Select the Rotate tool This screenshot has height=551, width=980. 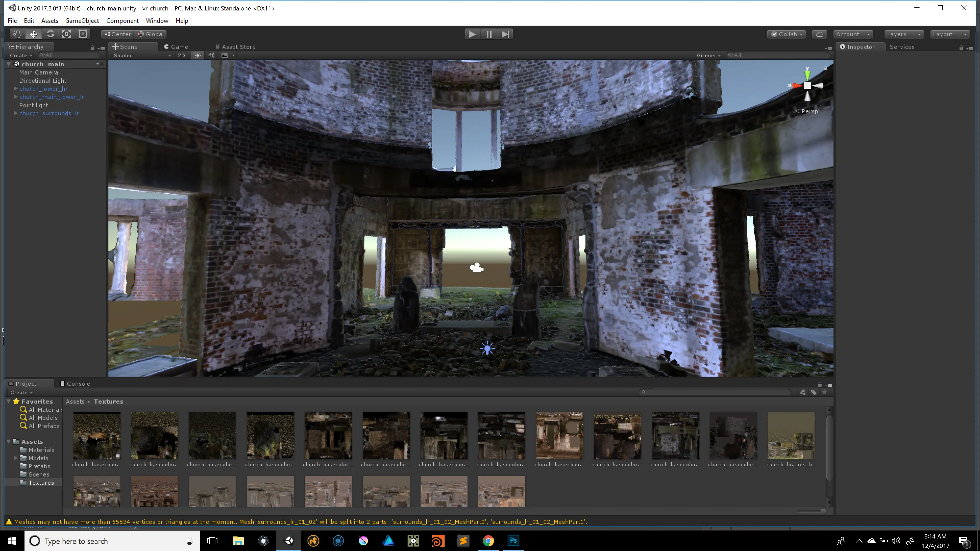click(50, 34)
